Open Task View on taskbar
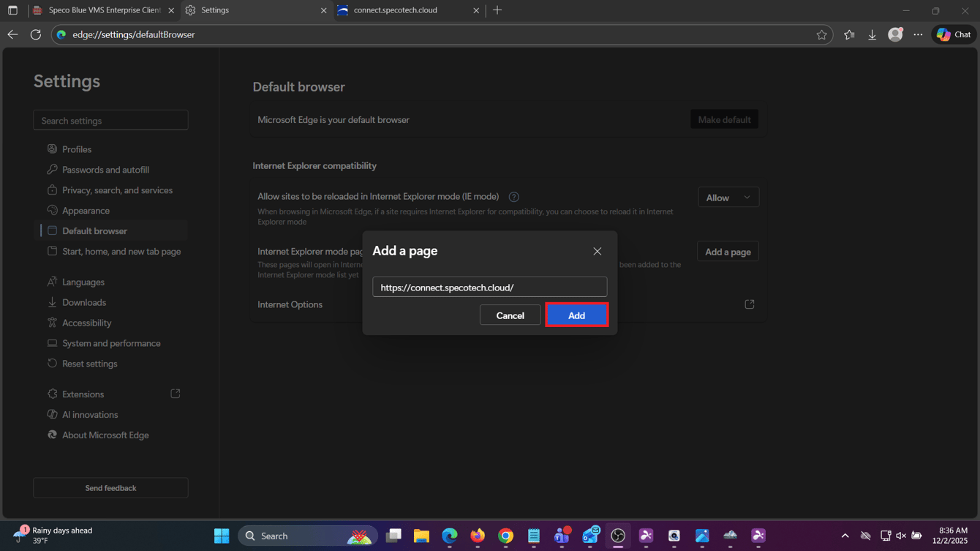 (x=393, y=536)
